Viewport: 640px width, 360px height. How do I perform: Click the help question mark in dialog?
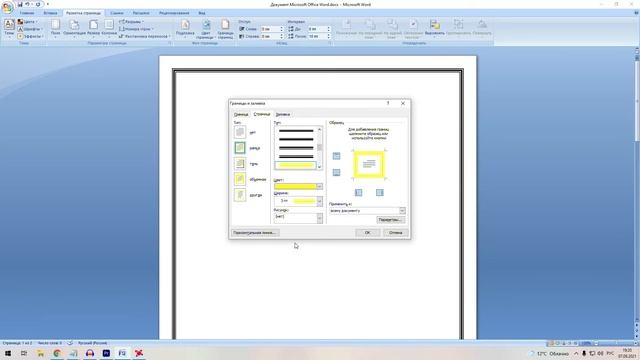tap(388, 103)
